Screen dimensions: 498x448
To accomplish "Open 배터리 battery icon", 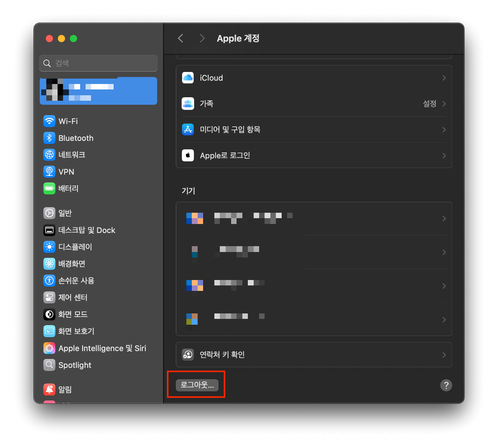I will point(49,189).
